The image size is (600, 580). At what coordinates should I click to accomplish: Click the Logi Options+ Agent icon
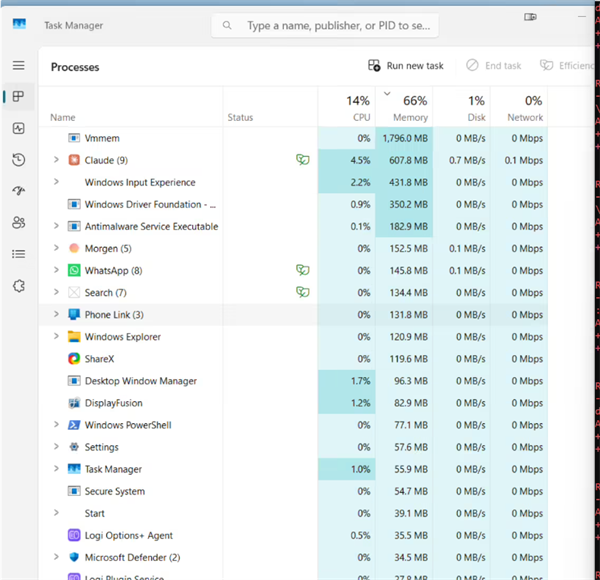coord(74,535)
